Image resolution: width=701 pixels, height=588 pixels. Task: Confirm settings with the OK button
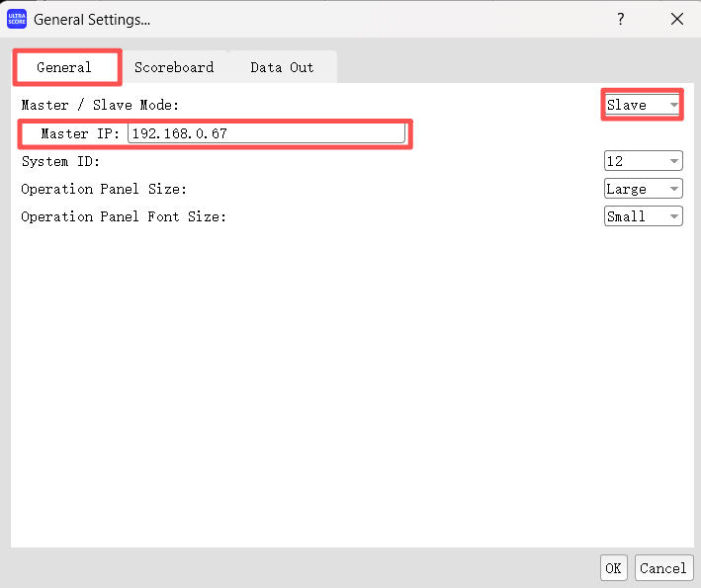pos(613,567)
